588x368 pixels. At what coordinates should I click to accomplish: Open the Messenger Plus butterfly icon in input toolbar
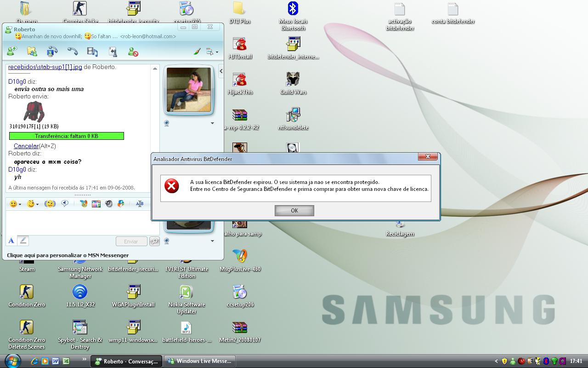pyautogui.click(x=84, y=204)
